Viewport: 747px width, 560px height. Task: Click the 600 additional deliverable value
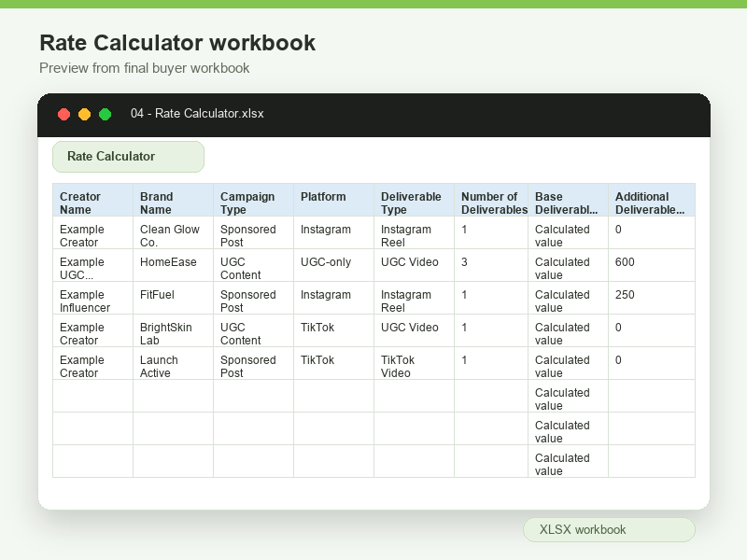(652, 265)
